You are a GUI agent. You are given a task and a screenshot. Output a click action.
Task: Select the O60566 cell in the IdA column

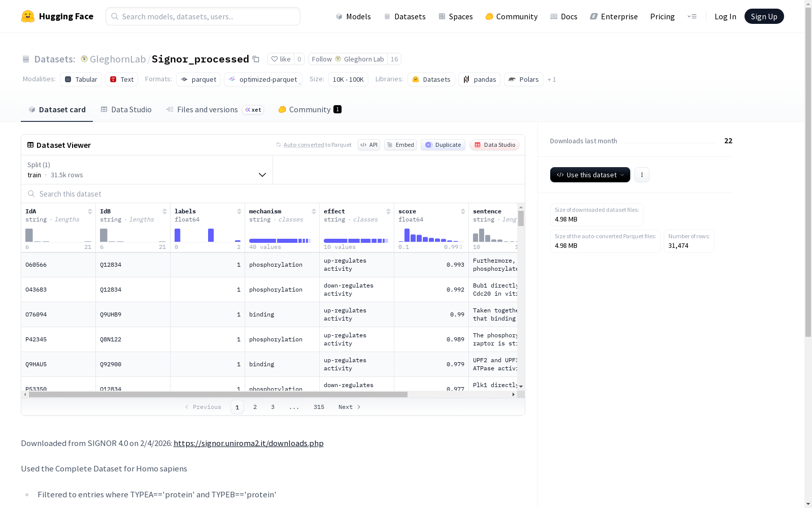58,265
